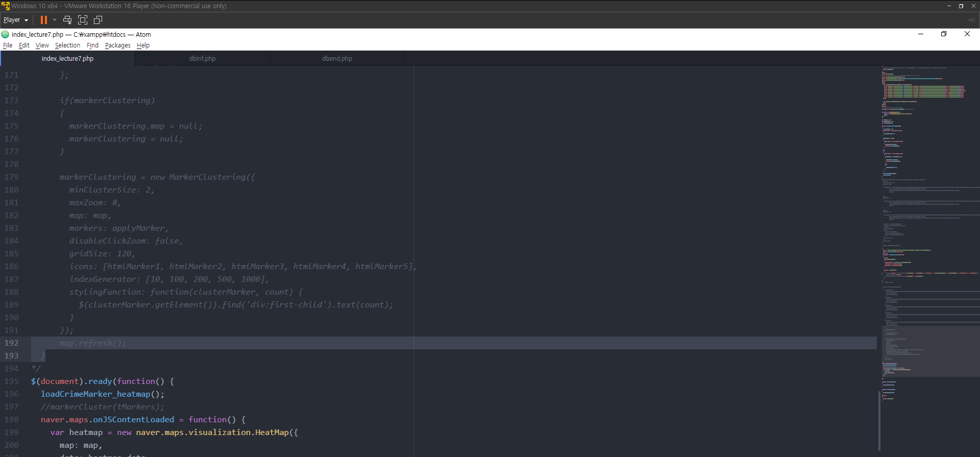The height and width of the screenshot is (457, 980).
Task: Open the Packages menu
Action: [117, 45]
